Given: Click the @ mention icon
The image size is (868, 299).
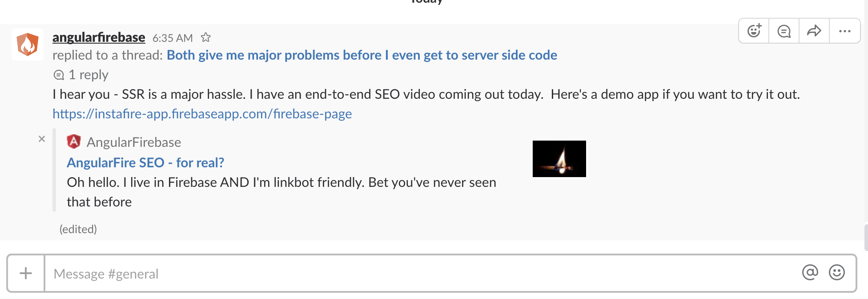Looking at the screenshot, I should [x=810, y=272].
